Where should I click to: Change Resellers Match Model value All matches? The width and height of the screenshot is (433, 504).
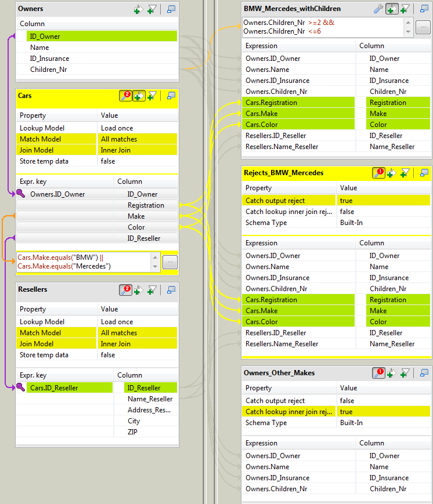(138, 333)
